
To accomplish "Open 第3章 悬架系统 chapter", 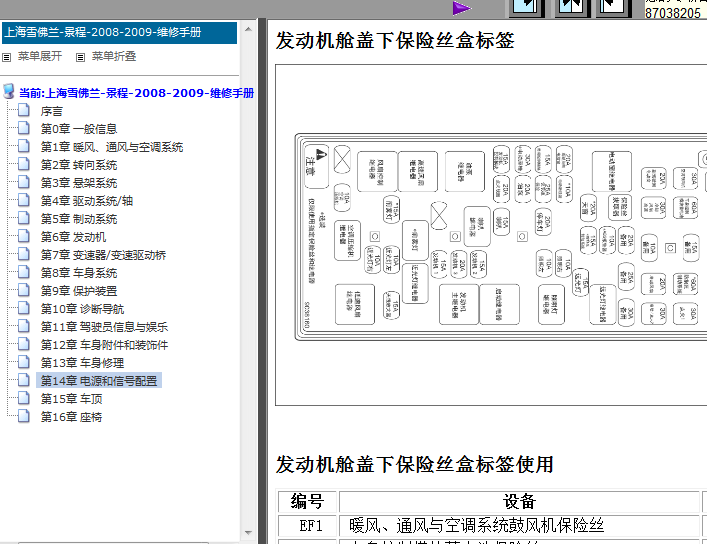I will point(79,183).
